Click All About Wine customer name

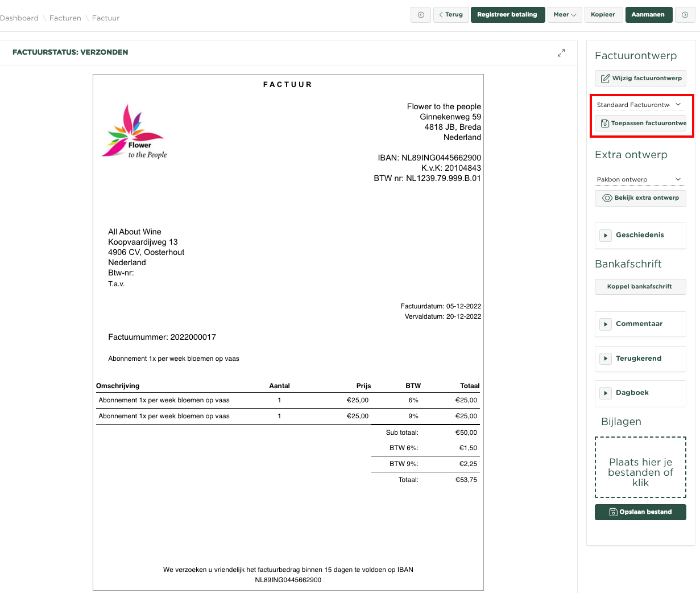135,232
